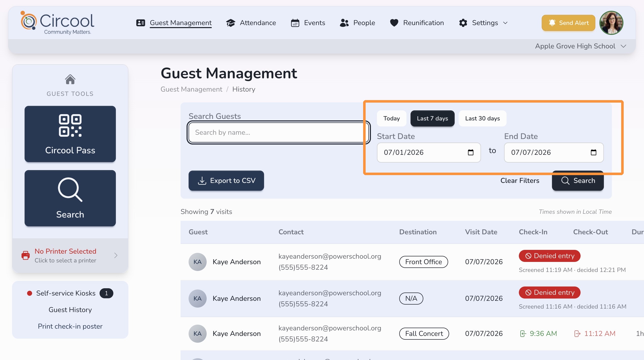Expand the Apple Grove High School selector

(x=580, y=46)
